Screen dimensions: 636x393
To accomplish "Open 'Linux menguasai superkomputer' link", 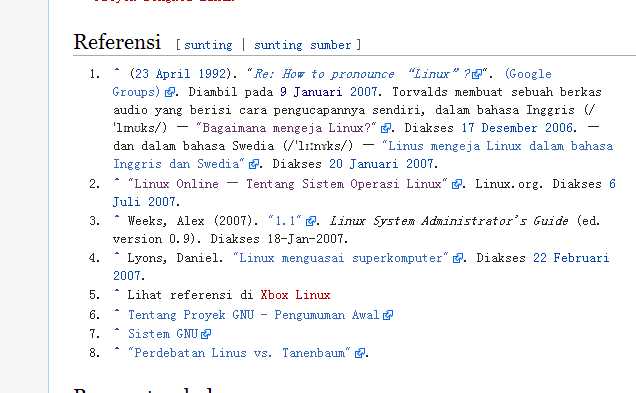I will 341,258.
